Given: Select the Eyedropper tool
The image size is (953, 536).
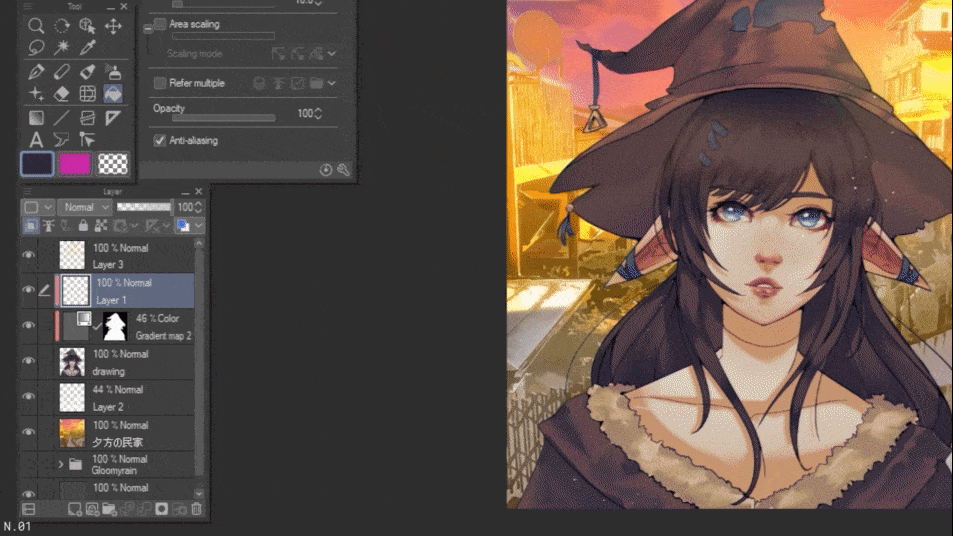Looking at the screenshot, I should [87, 47].
